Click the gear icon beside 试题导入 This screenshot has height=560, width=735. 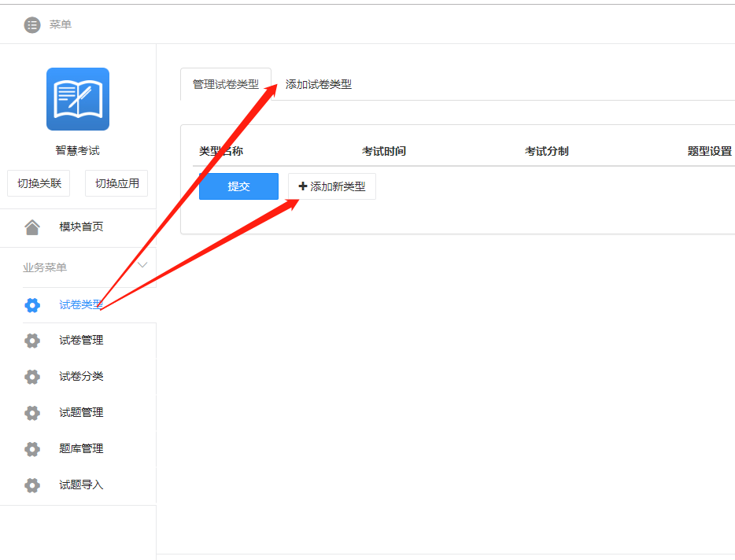[x=32, y=485]
